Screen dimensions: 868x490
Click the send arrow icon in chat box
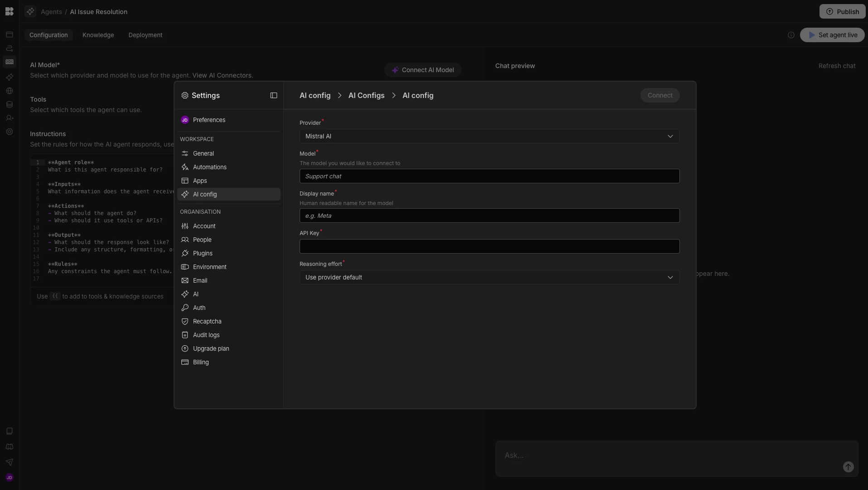pyautogui.click(x=849, y=467)
